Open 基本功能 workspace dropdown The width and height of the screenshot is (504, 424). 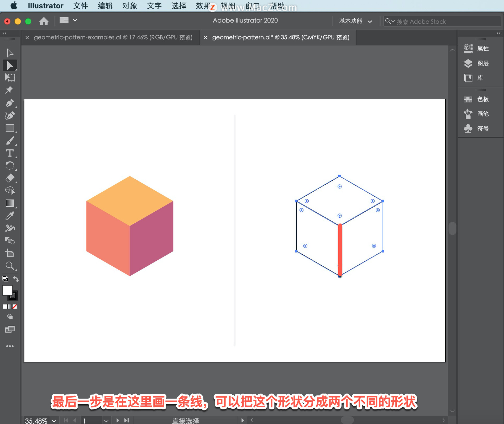click(355, 21)
